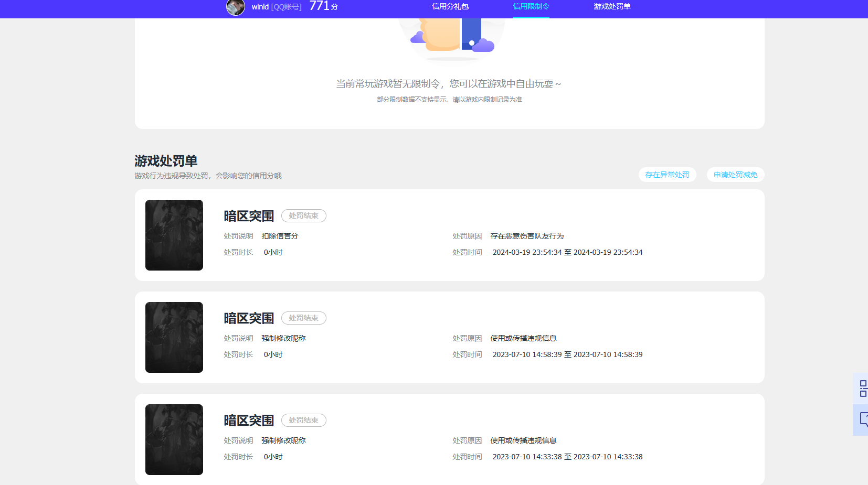Open second 暗区突围 game cover thumbnail
Image resolution: width=868 pixels, height=485 pixels.
pos(174,337)
